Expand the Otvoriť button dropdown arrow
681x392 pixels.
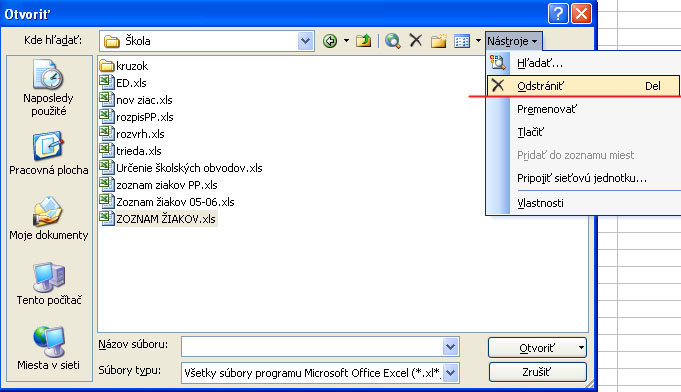click(581, 348)
